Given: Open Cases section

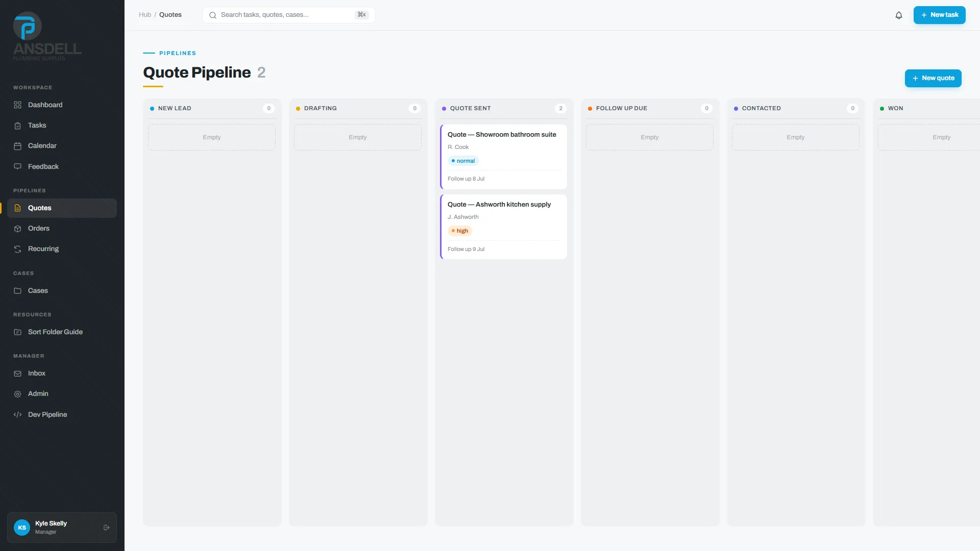Looking at the screenshot, I should point(62,291).
